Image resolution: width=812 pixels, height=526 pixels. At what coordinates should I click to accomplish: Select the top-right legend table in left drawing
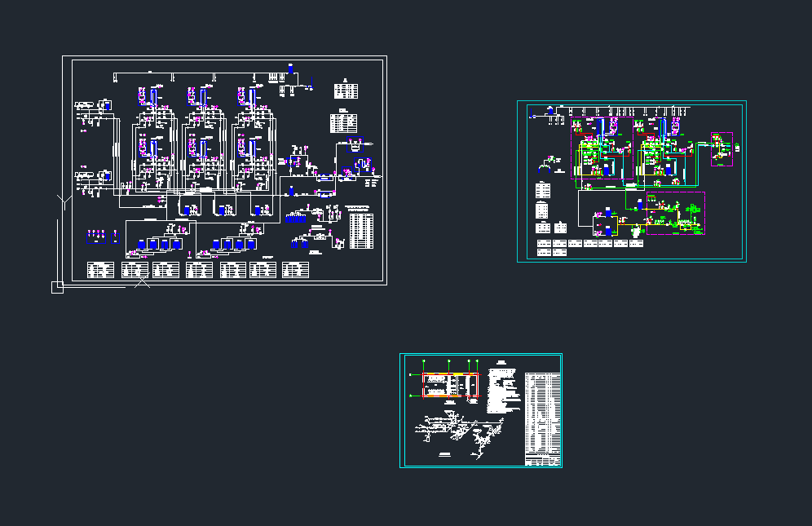[x=345, y=90]
